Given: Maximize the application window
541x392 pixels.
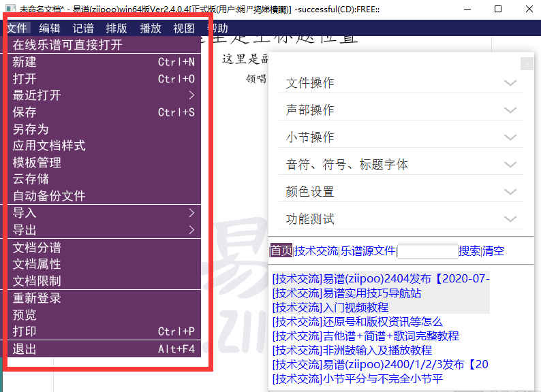Looking at the screenshot, I should click(x=498, y=9).
